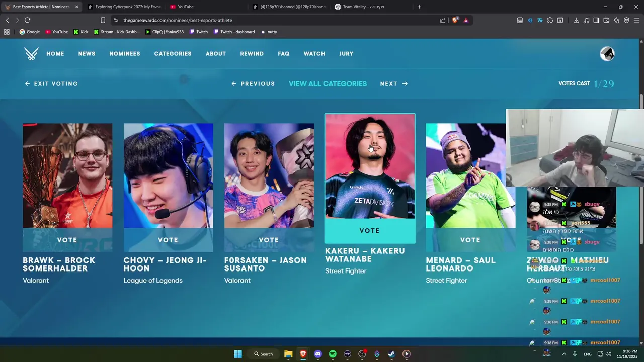
Task: Open OBS Studio from taskbar
Action: click(x=362, y=354)
